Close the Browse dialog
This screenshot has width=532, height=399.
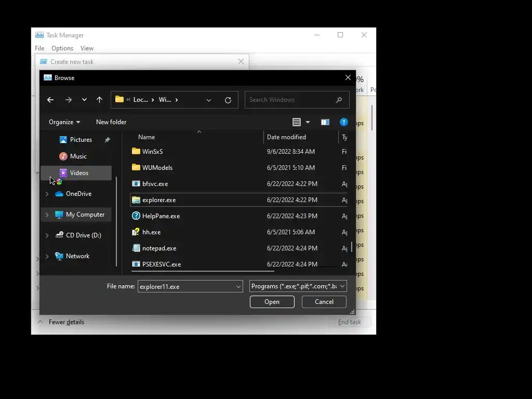click(348, 78)
